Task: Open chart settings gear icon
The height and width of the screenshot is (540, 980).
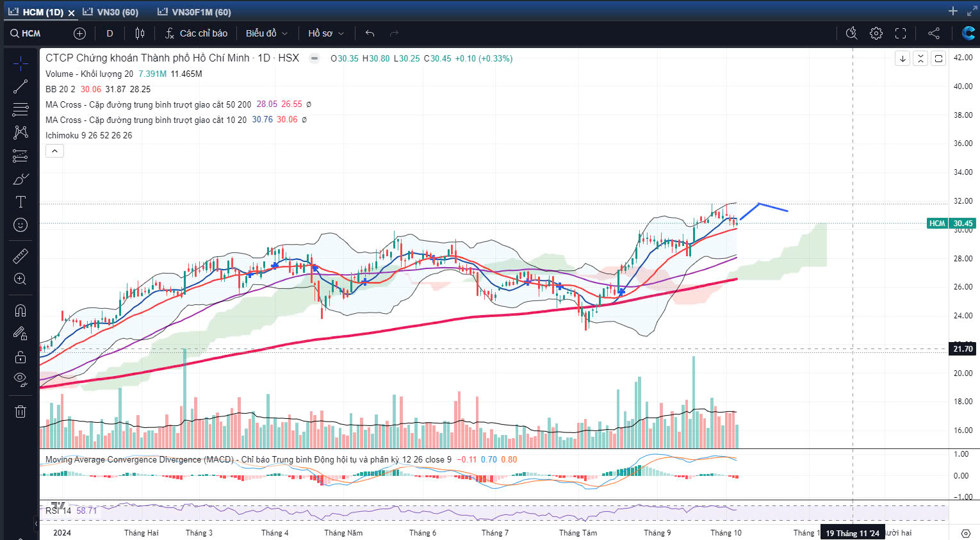Action: point(876,33)
